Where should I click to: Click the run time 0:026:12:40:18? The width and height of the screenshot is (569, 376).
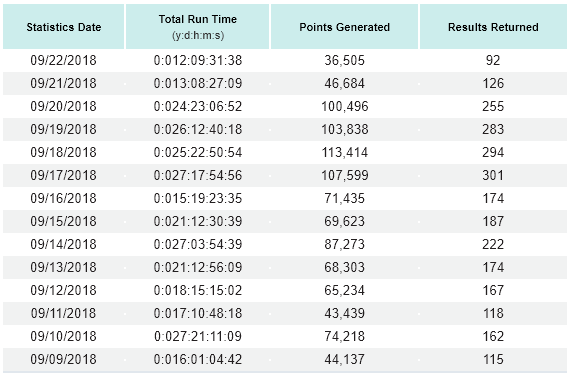click(198, 129)
